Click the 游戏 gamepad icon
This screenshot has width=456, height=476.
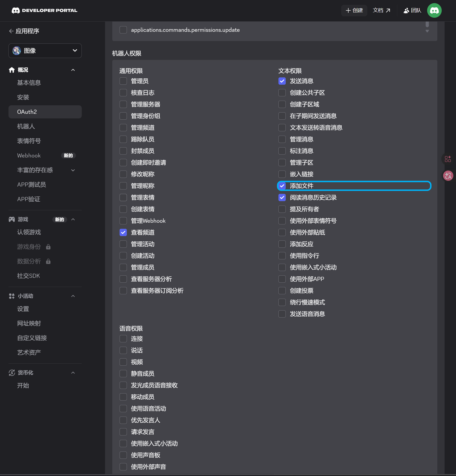12,219
